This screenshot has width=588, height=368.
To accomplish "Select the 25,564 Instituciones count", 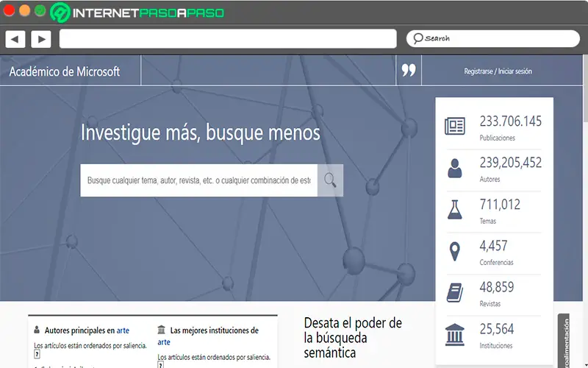I will [x=497, y=329].
